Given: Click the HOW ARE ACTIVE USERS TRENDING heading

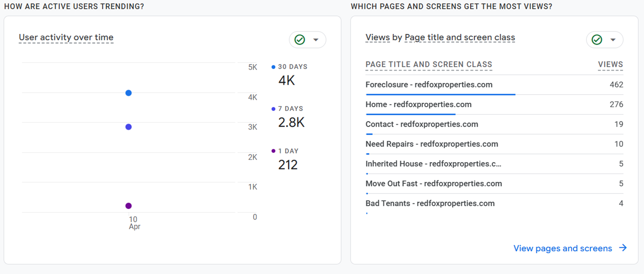Looking at the screenshot, I should coord(74,7).
